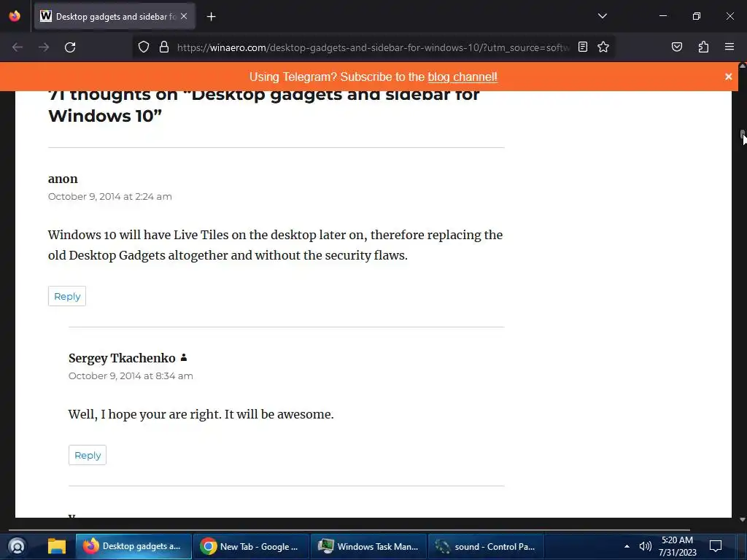Switch to Windows Task Manager window
This screenshot has width=747, height=560.
pos(368,546)
